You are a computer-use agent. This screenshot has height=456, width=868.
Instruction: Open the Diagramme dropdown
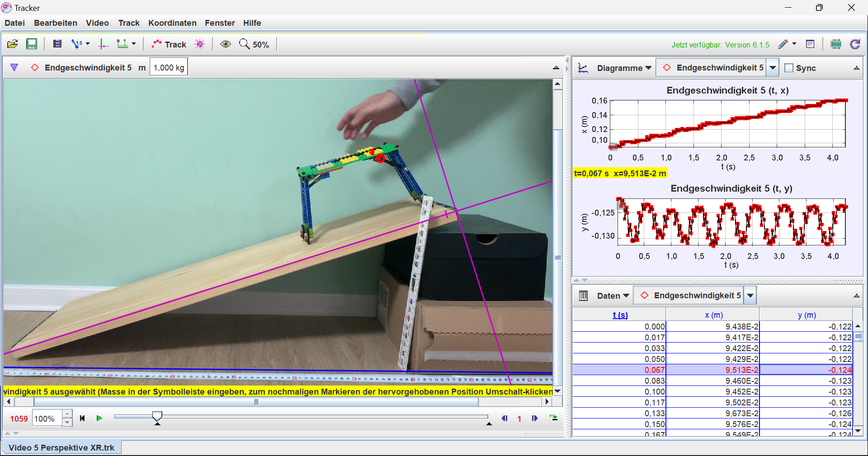pos(624,68)
